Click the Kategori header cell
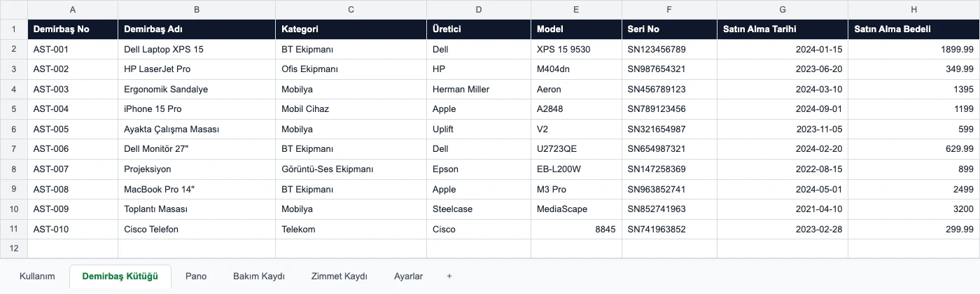This screenshot has height=294, width=980. click(x=351, y=29)
